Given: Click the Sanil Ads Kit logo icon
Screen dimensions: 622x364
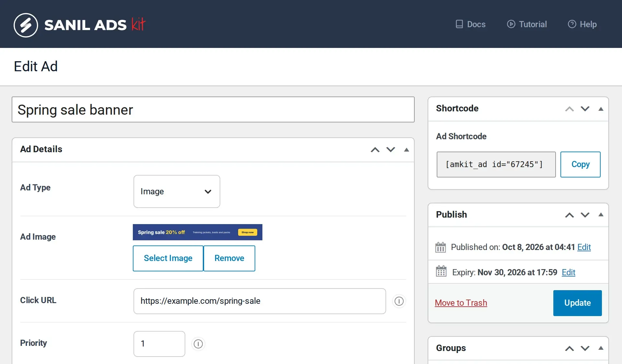Looking at the screenshot, I should [x=26, y=25].
